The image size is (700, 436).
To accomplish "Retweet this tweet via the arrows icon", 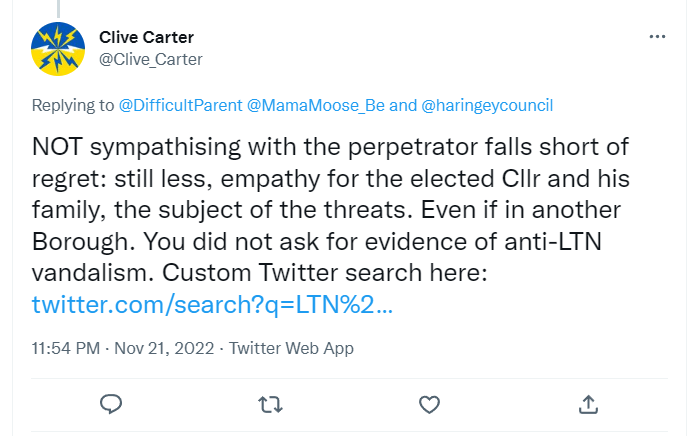I will click(x=270, y=405).
